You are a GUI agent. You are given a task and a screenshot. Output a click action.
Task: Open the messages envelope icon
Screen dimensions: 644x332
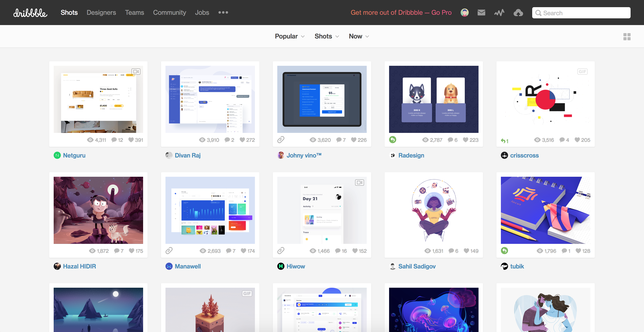click(481, 13)
